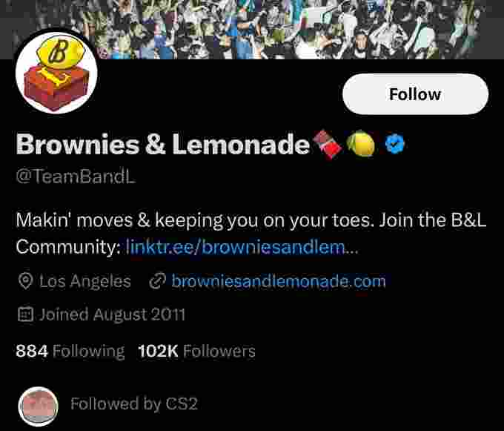Image resolution: width=504 pixels, height=431 pixels.
Task: Click the Los Angeles location text
Action: click(85, 281)
